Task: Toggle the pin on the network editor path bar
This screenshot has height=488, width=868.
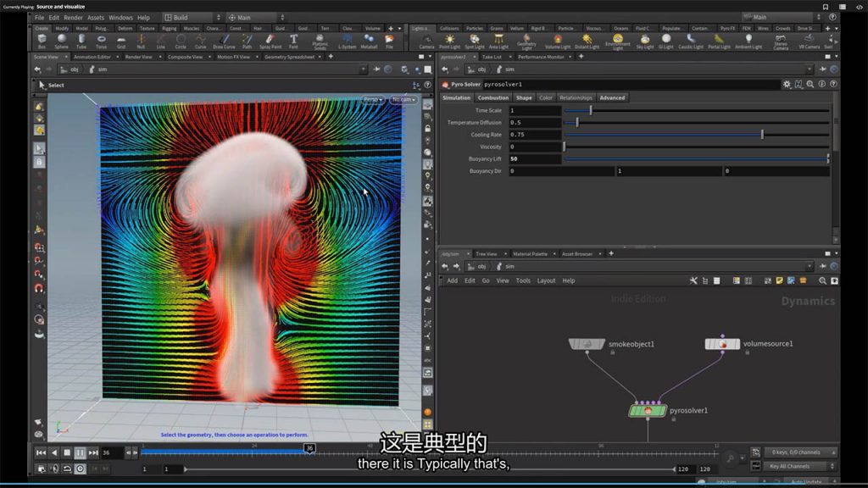Action: 822,266
